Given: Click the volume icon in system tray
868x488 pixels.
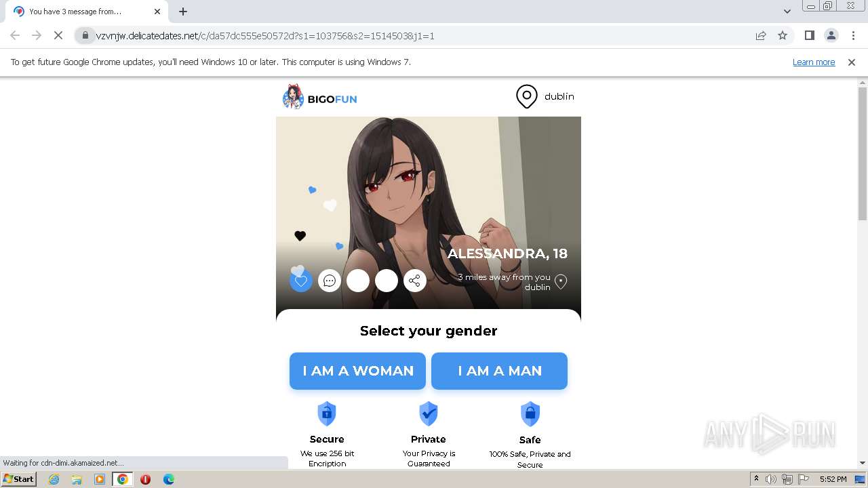Looking at the screenshot, I should [x=771, y=479].
